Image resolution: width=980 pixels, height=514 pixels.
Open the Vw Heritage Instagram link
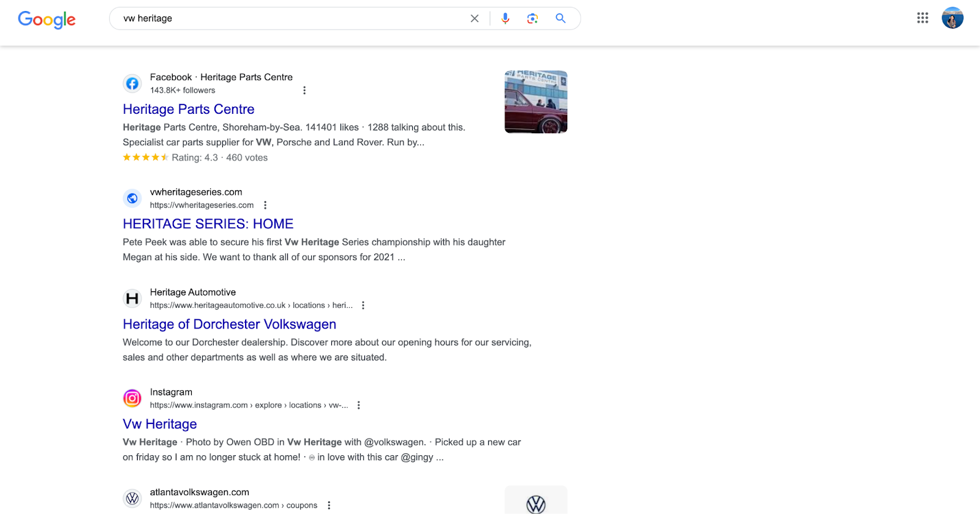click(160, 424)
